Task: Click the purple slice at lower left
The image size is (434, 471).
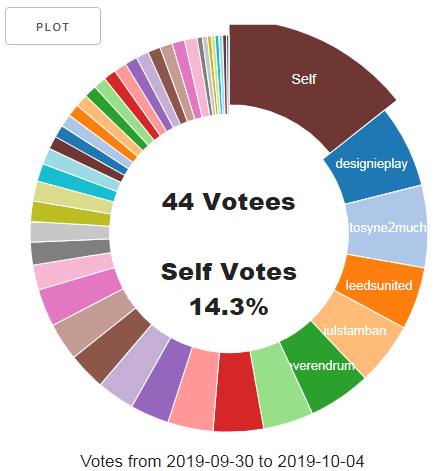Action: 164,379
